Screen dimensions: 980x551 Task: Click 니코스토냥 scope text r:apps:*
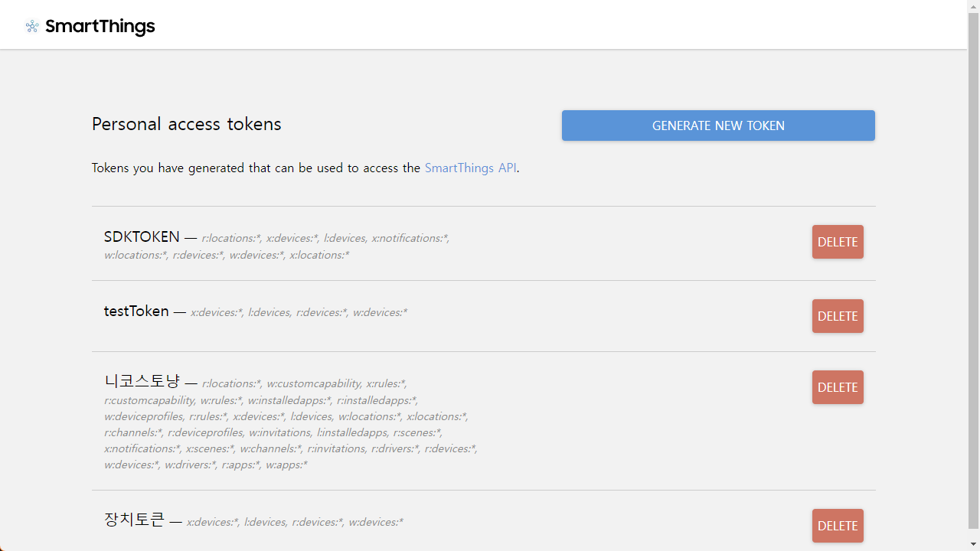click(240, 465)
